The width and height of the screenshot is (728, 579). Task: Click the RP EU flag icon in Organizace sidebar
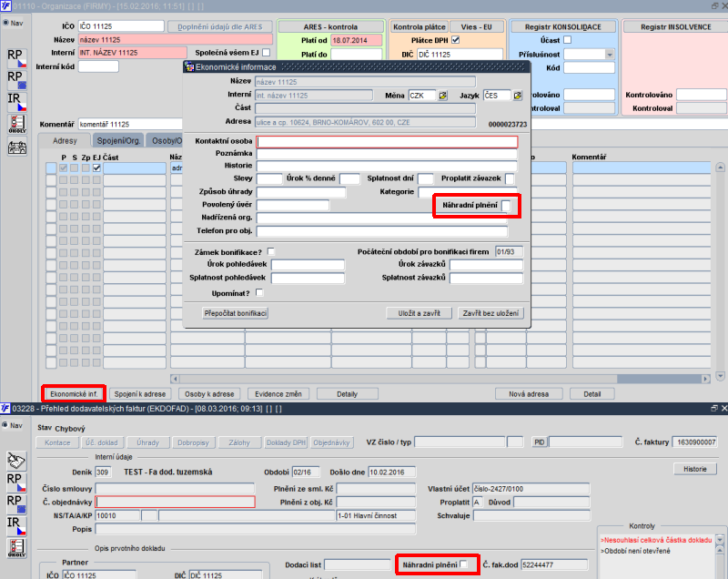(x=16, y=80)
